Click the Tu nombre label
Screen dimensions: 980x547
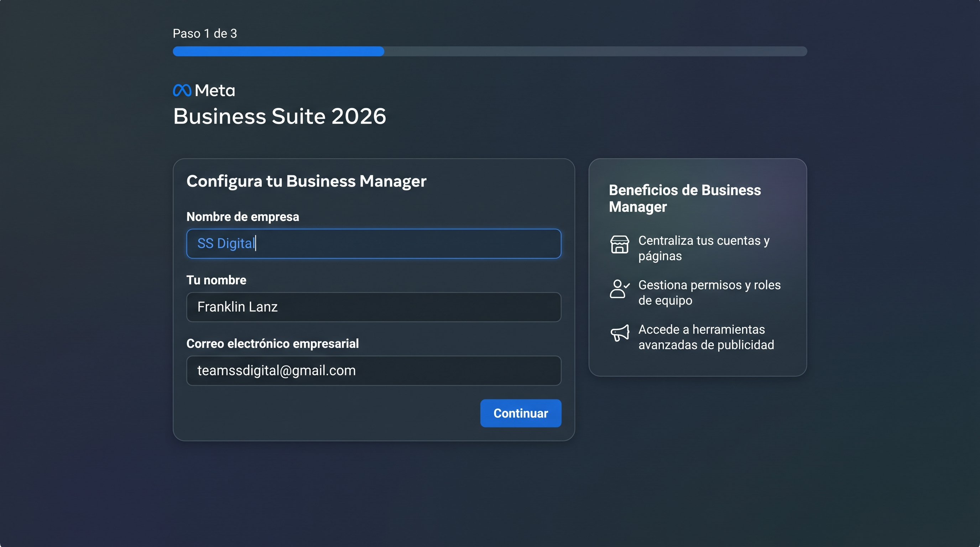pos(216,280)
